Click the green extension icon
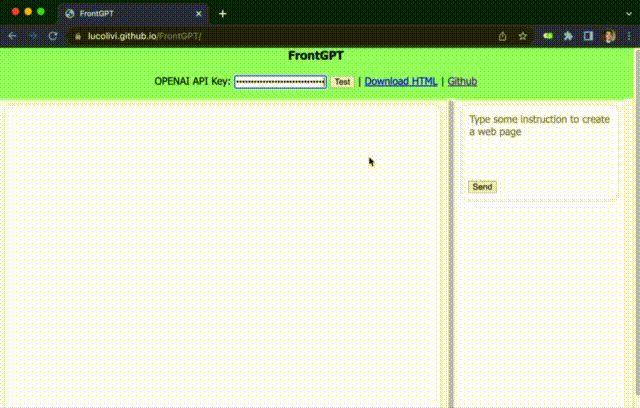Viewport: 640px width, 408px height. (x=548, y=36)
